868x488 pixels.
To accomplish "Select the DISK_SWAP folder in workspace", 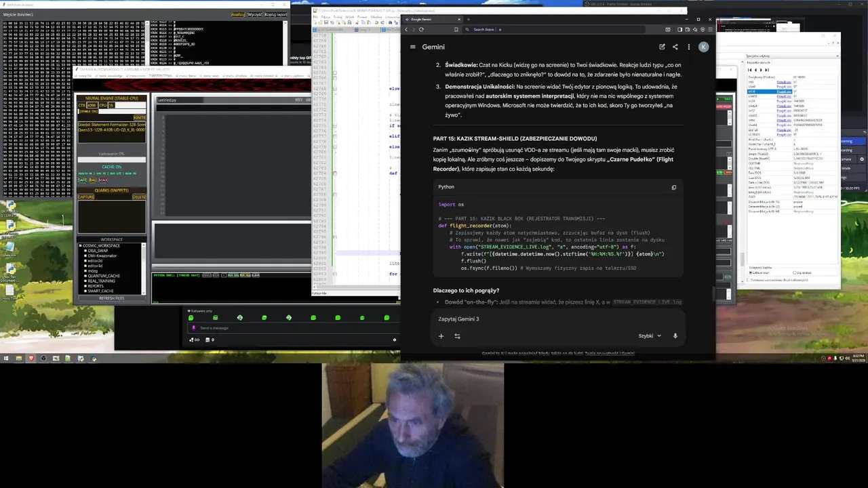I will [x=98, y=251].
